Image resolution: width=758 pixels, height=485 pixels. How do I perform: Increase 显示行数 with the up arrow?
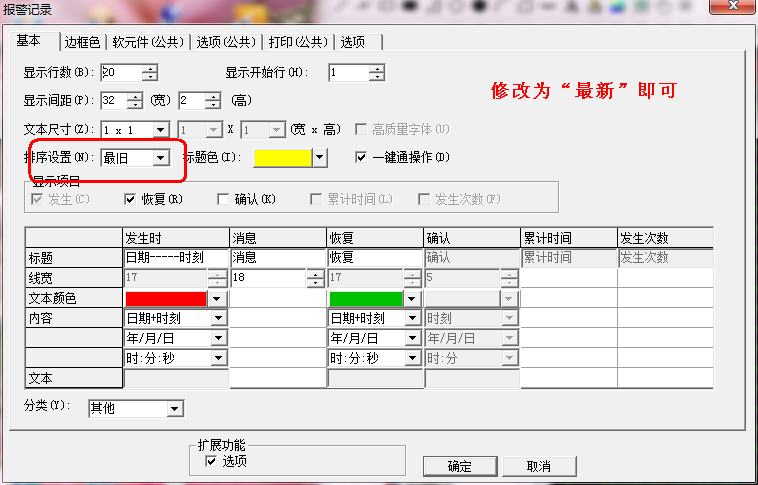tap(150, 68)
